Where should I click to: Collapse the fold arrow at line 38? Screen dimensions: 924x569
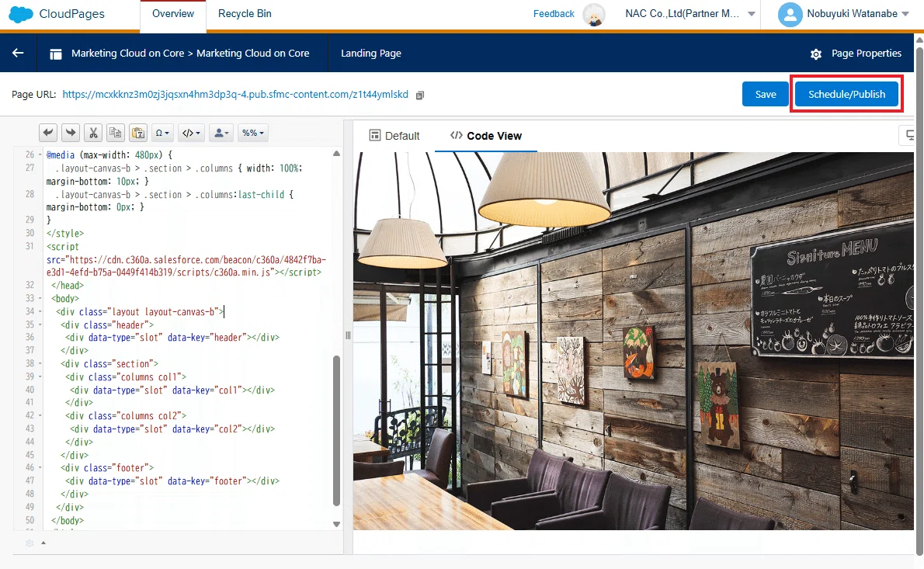40,363
